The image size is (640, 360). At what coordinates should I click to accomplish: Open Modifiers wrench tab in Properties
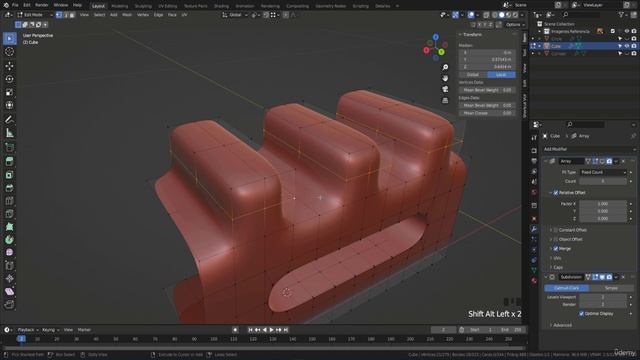point(534,229)
